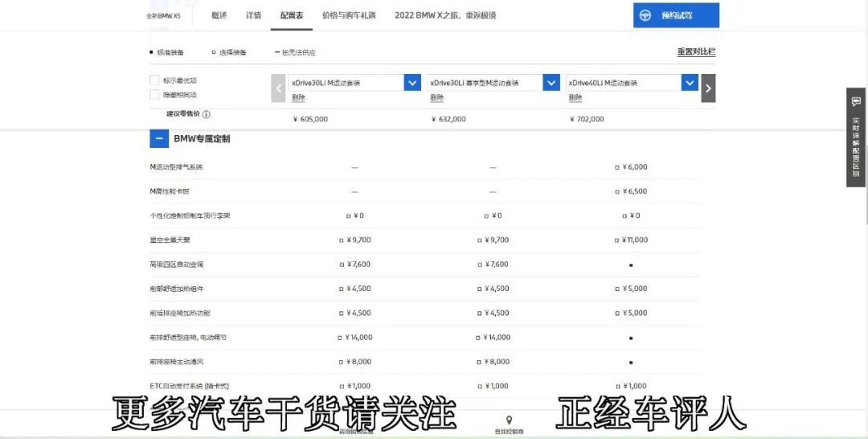Delete the xDrive30Li M运动套装 column
Screen dimensions: 868x439
[298, 98]
